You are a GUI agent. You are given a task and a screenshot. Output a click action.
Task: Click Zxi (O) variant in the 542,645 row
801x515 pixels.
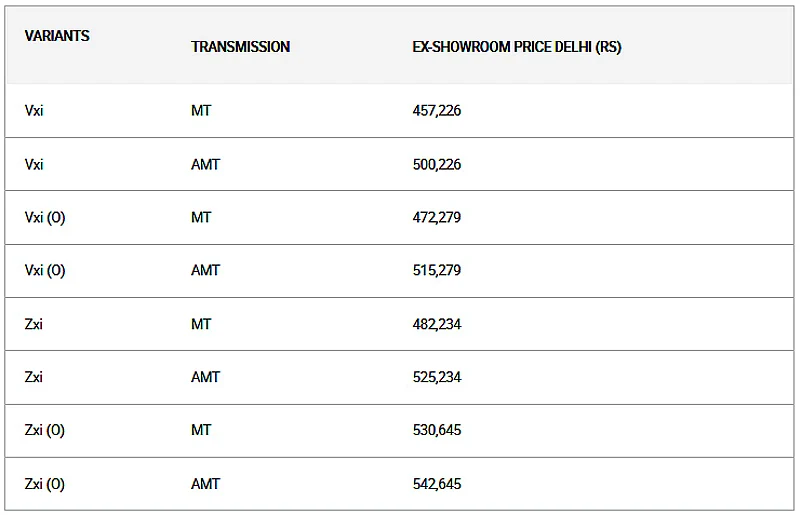pyautogui.click(x=45, y=484)
